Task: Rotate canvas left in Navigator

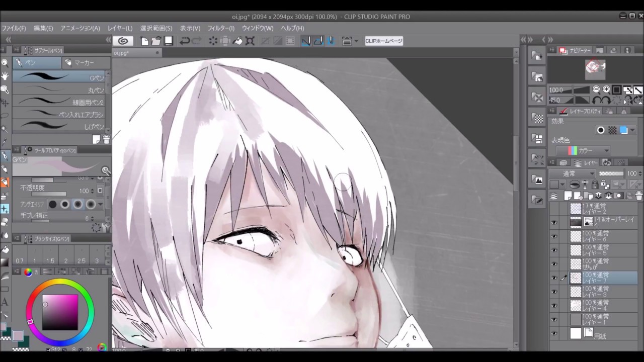Action: point(596,100)
